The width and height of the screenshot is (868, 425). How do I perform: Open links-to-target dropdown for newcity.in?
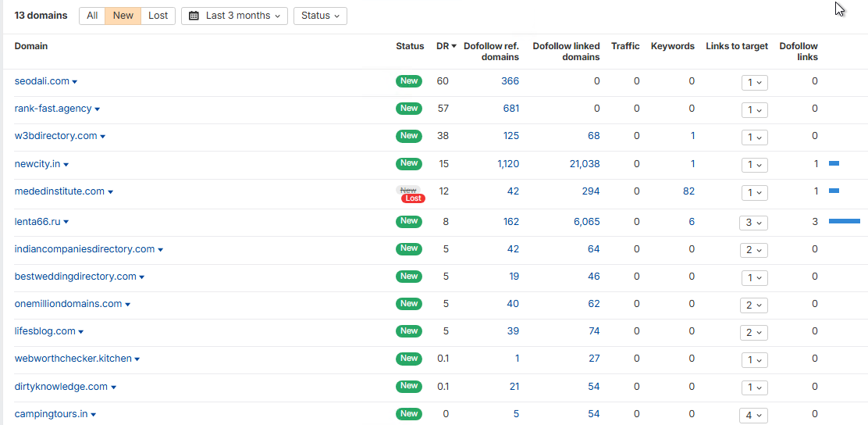(755, 165)
